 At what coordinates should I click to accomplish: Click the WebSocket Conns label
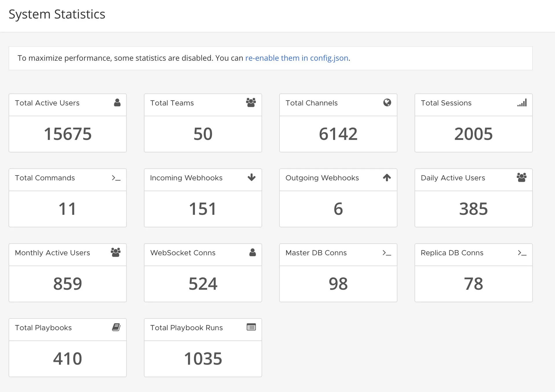coord(183,253)
